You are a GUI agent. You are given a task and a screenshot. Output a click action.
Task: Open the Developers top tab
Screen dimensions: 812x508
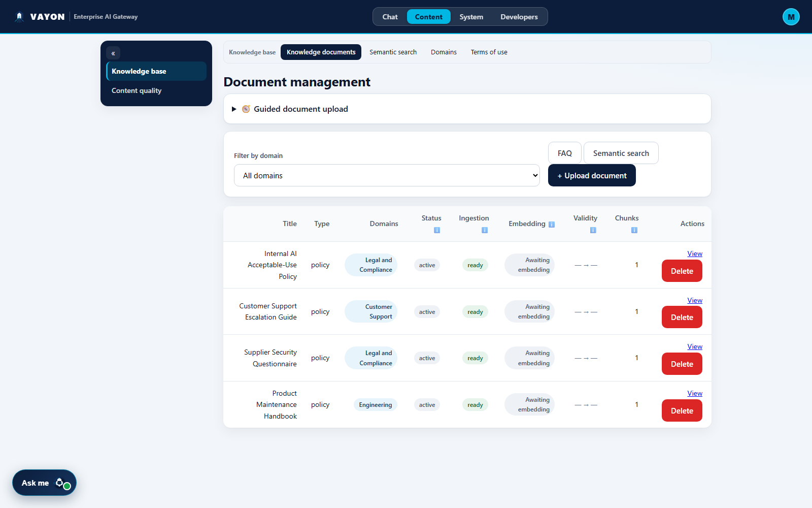click(519, 17)
